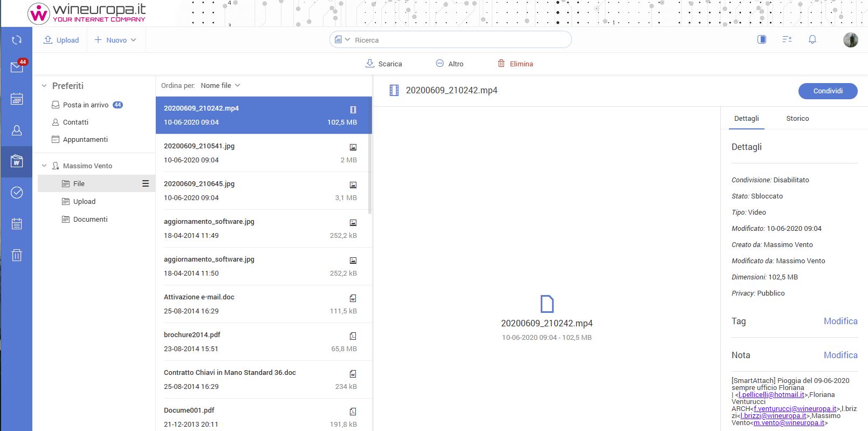Toggle the side panel layout icon
This screenshot has width=868, height=431.
pyautogui.click(x=762, y=39)
